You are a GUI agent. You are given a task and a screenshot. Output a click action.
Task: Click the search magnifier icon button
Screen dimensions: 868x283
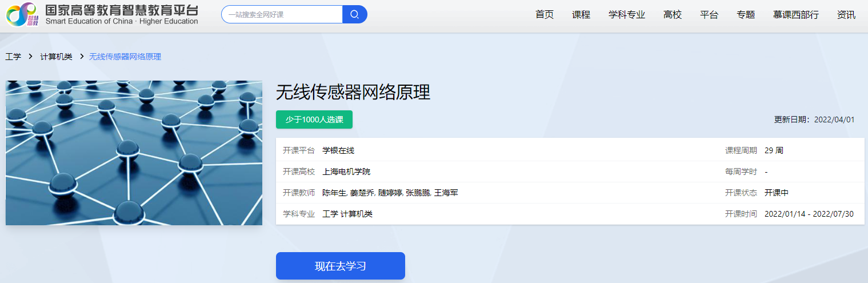coord(354,14)
